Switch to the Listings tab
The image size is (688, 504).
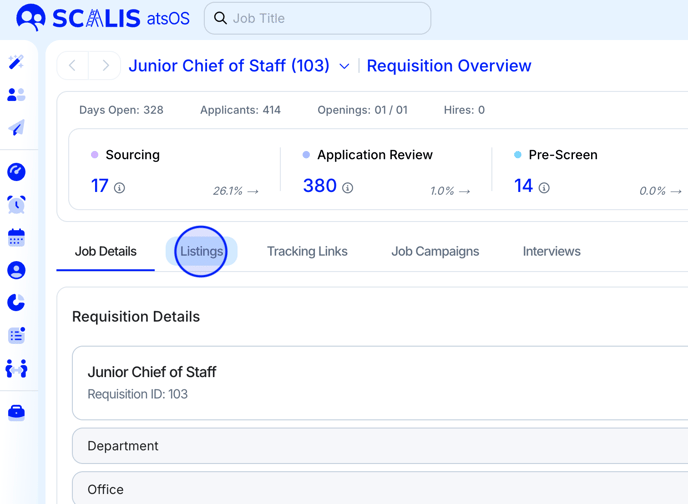click(x=201, y=251)
